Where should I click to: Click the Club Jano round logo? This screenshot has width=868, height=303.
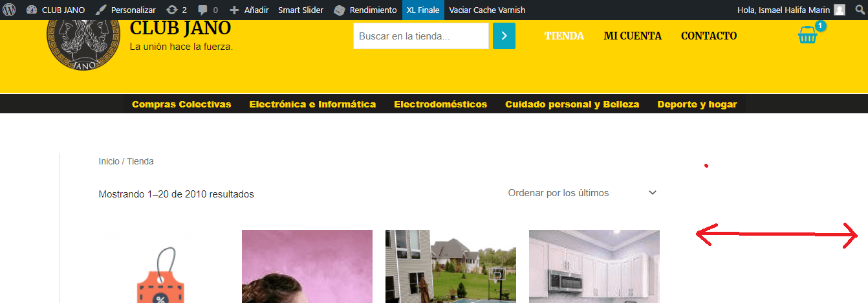(x=84, y=43)
